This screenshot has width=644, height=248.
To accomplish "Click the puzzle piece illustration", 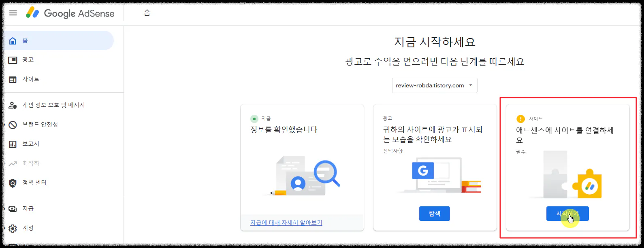I will point(567,175).
